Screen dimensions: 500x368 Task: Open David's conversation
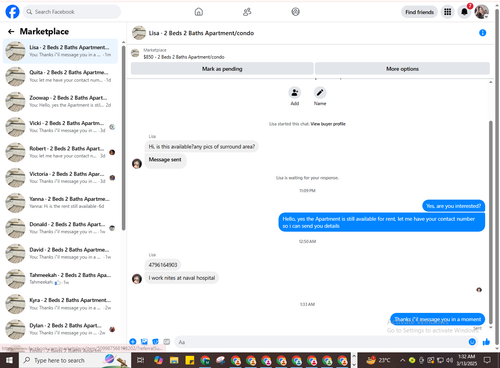tap(60, 253)
